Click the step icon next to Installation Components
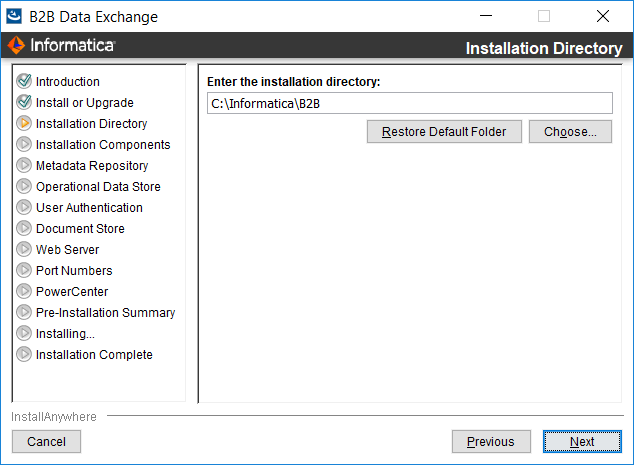This screenshot has width=634, height=465. pos(24,144)
